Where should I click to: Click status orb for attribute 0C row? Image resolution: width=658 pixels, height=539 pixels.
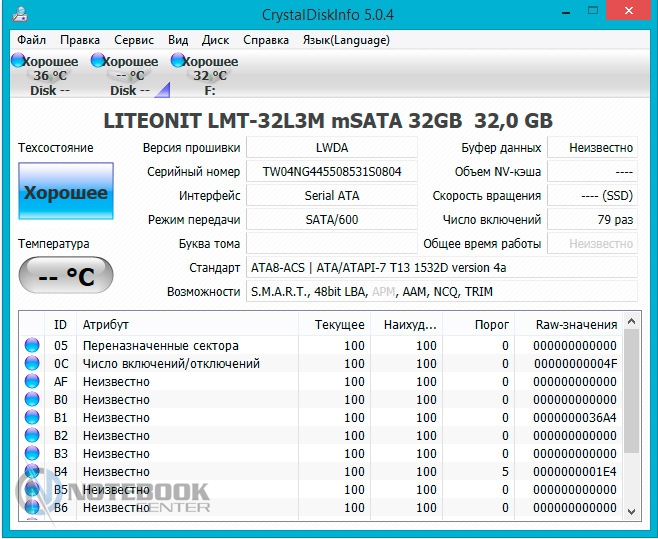tap(32, 364)
